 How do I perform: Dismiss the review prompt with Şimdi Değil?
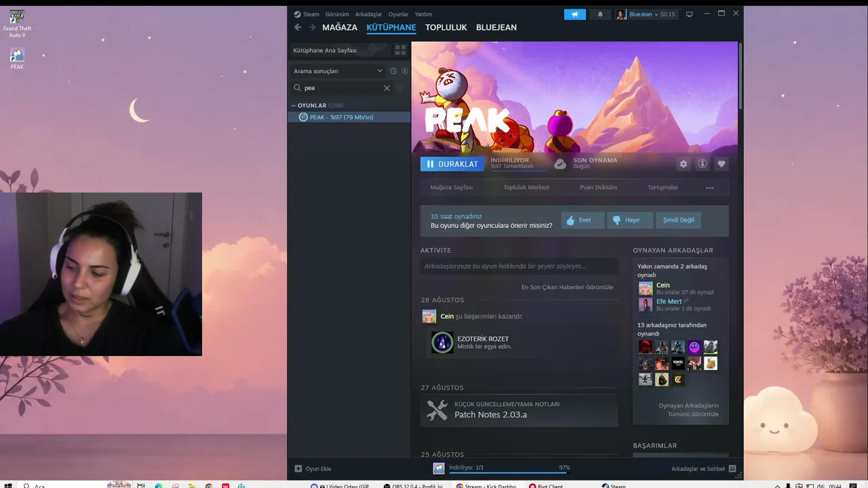[679, 220]
